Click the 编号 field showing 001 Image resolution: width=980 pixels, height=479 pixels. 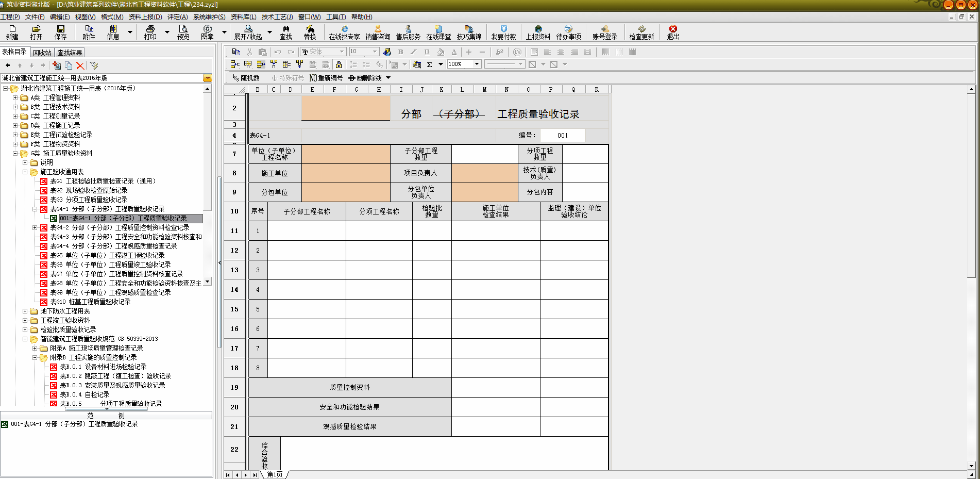coord(563,136)
